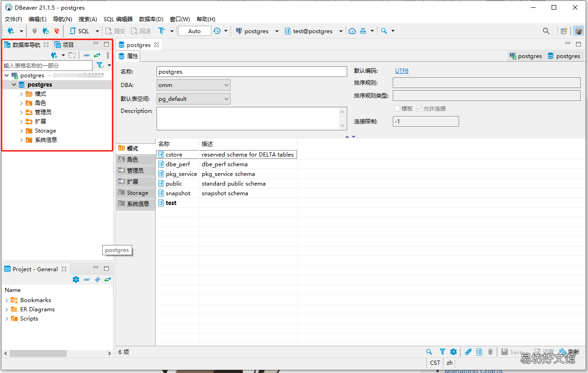The height and width of the screenshot is (373, 588).
Task: Click the navigator filter funnel icon
Action: click(x=100, y=65)
